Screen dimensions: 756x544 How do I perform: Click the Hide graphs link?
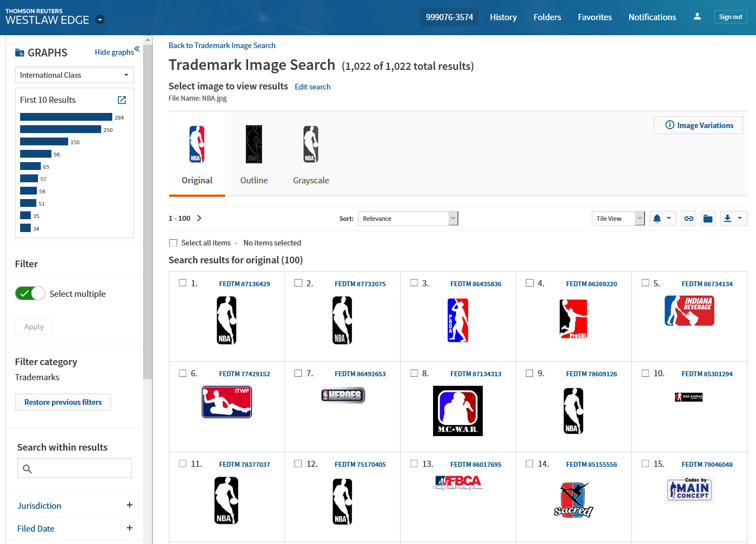(114, 52)
